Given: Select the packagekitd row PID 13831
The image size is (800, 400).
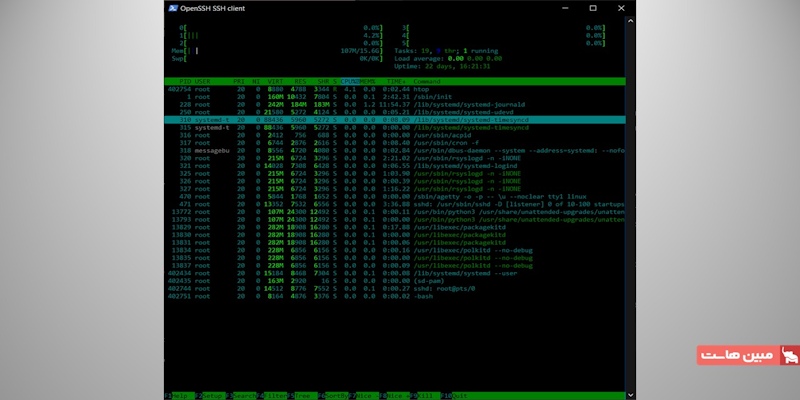Looking at the screenshot, I should coord(395,242).
